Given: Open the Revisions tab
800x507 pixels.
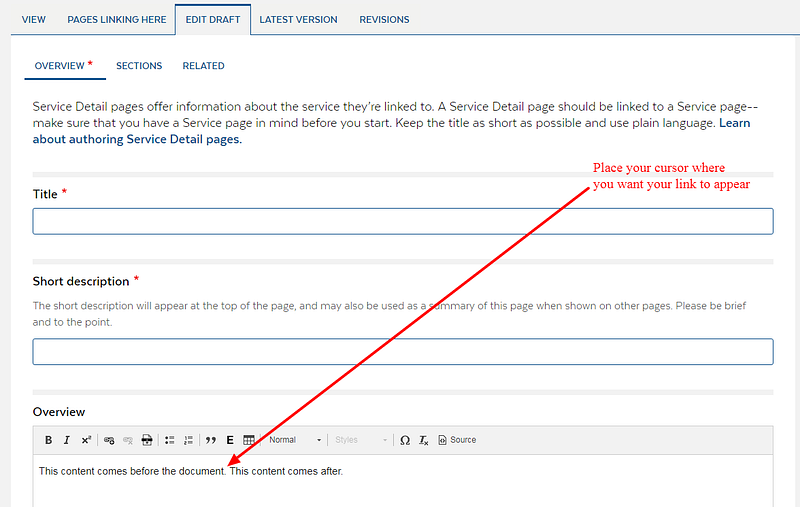Looking at the screenshot, I should pyautogui.click(x=384, y=19).
